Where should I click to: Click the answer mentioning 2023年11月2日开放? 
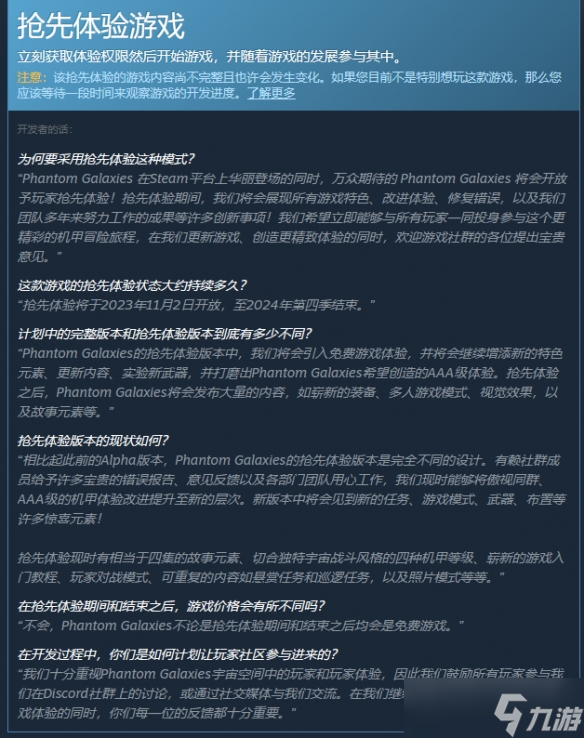197,305
